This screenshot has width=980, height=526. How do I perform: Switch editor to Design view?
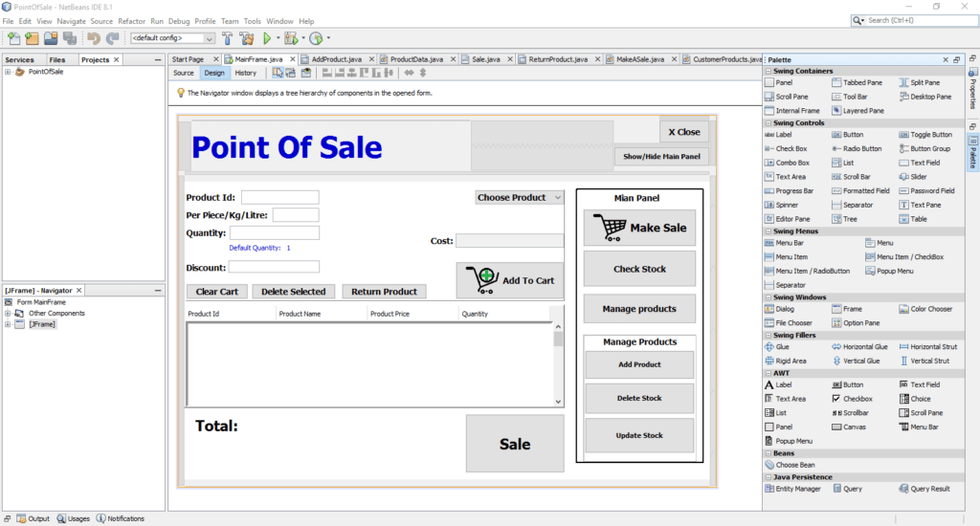click(214, 73)
